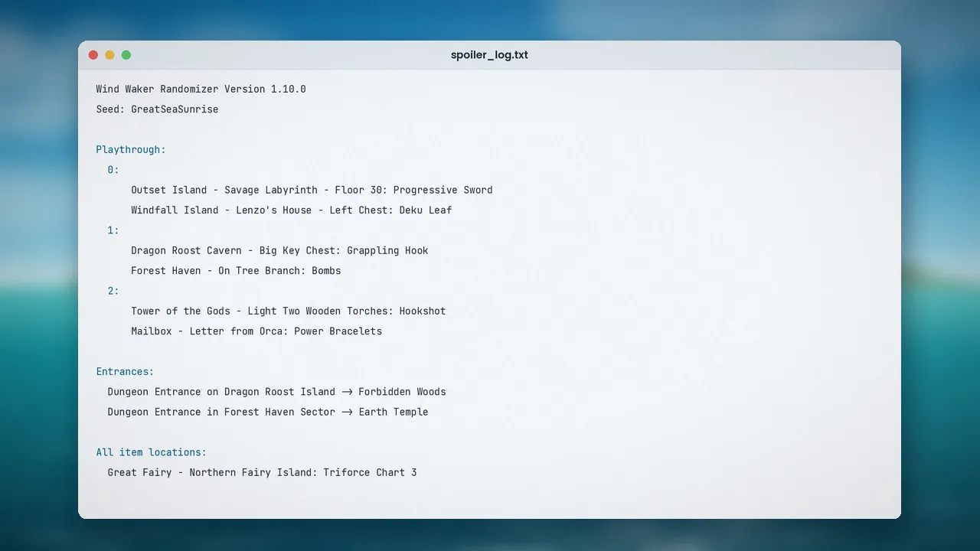Click the sphere 1: label

113,230
